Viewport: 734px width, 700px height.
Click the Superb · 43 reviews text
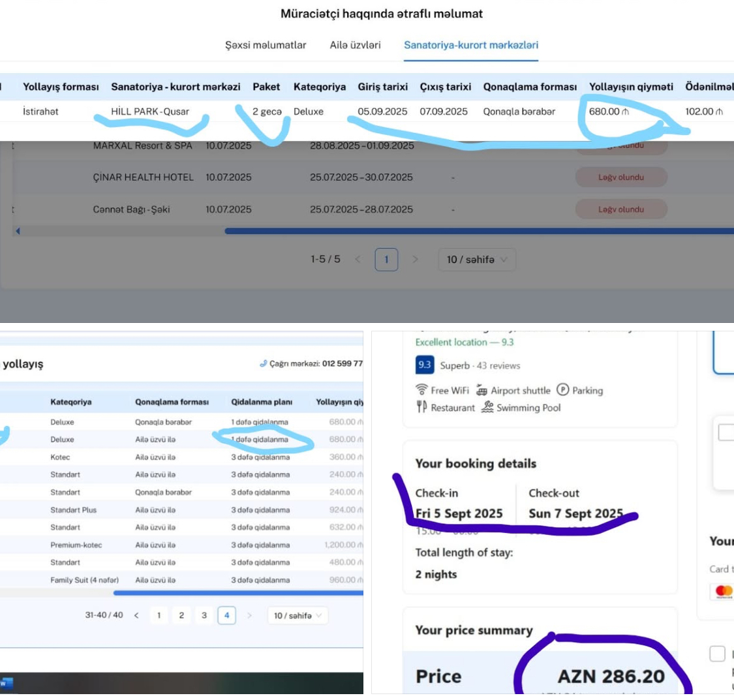point(480,365)
